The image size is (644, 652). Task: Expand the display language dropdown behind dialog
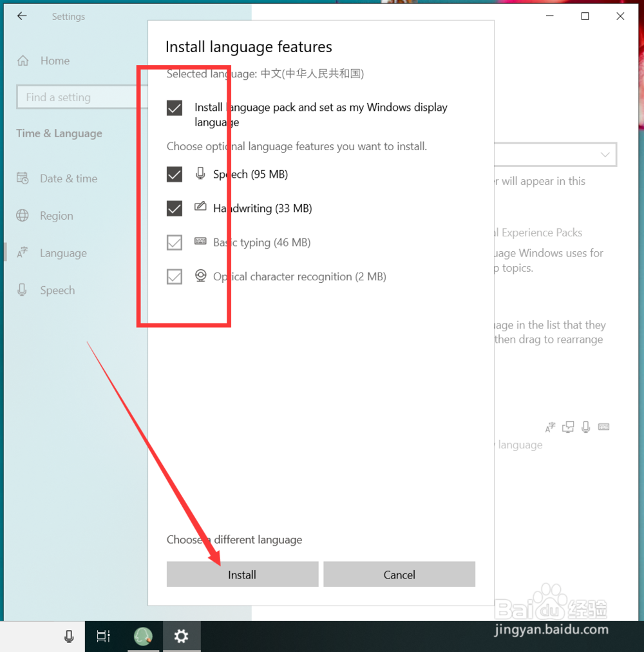[555, 155]
